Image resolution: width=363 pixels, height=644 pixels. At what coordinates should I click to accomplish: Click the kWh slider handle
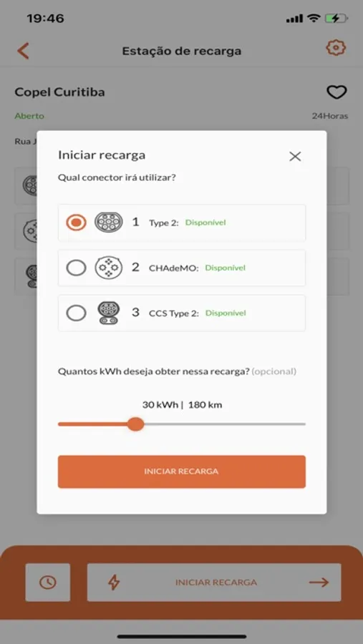pyautogui.click(x=135, y=424)
